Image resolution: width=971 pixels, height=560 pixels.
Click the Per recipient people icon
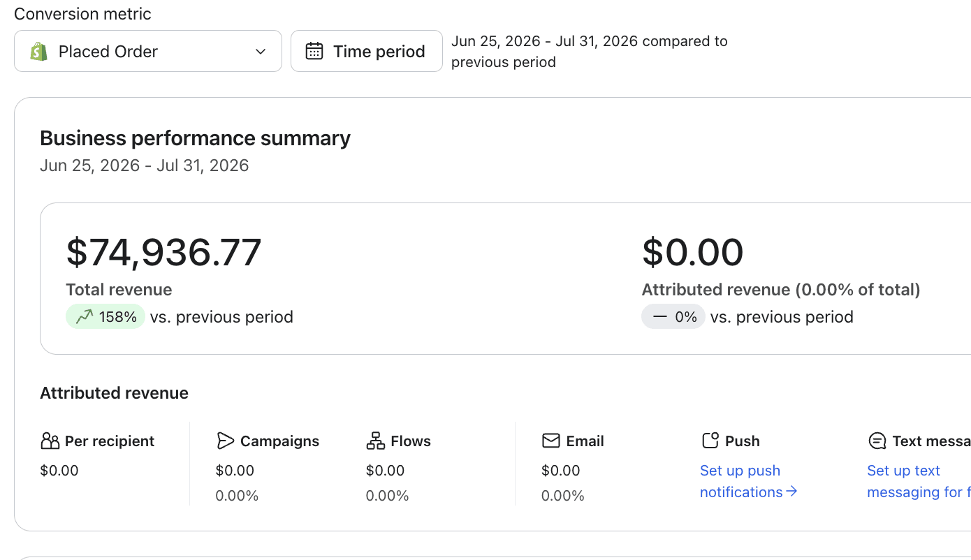(x=50, y=441)
